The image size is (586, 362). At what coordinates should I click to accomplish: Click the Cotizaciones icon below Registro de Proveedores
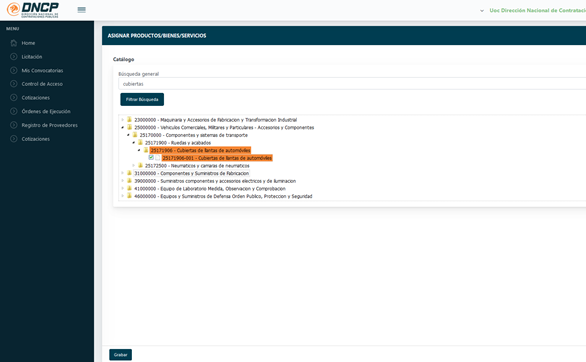click(x=14, y=139)
